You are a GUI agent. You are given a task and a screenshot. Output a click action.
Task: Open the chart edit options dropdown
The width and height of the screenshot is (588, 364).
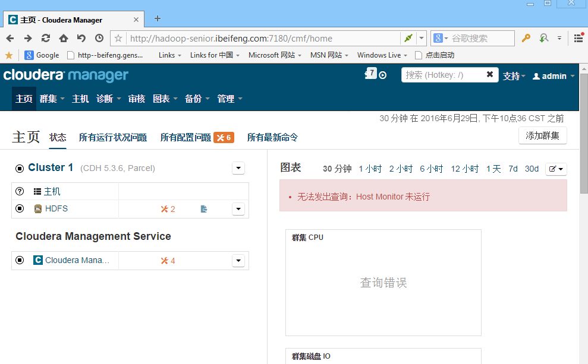(x=556, y=169)
